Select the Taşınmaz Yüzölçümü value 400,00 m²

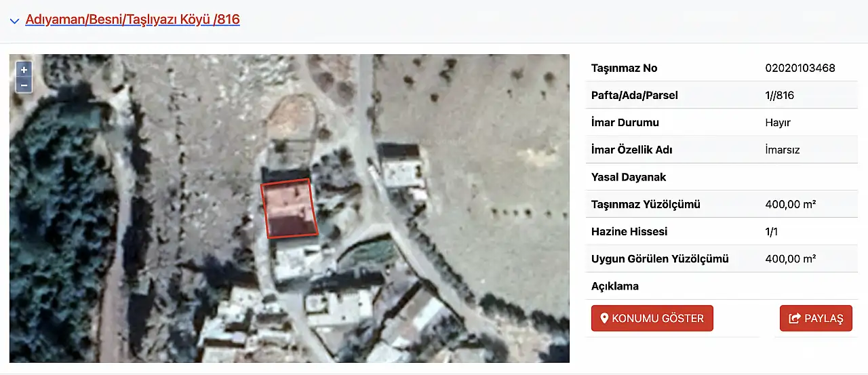790,204
